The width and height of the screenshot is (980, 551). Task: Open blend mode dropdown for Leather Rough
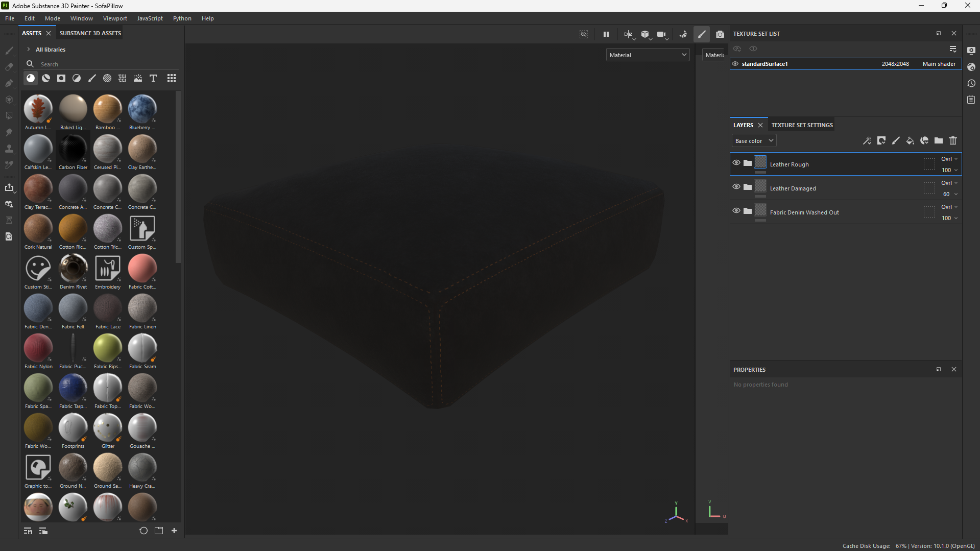pyautogui.click(x=949, y=159)
